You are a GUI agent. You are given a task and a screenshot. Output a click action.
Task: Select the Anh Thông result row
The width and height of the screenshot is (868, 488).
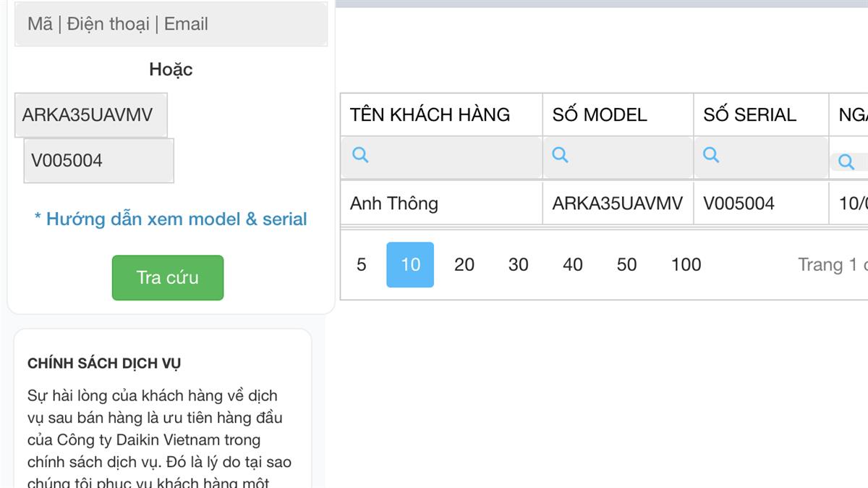coord(394,203)
